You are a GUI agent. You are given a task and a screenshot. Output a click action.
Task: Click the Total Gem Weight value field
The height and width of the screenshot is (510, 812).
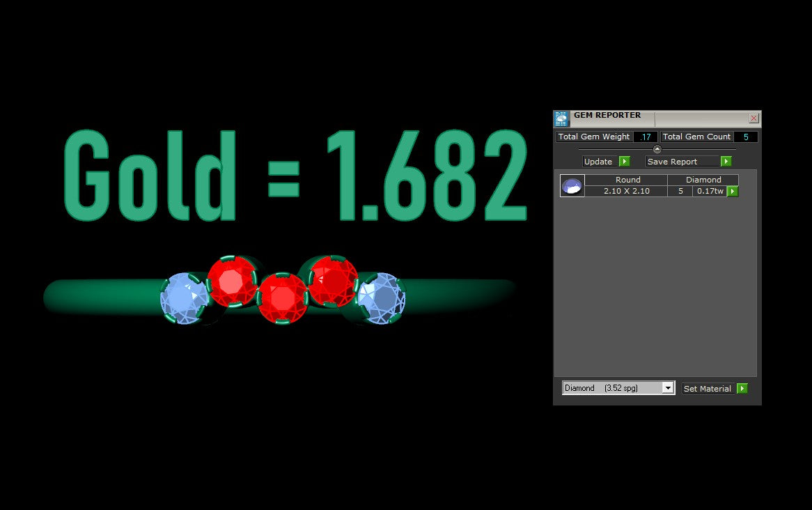tap(646, 137)
